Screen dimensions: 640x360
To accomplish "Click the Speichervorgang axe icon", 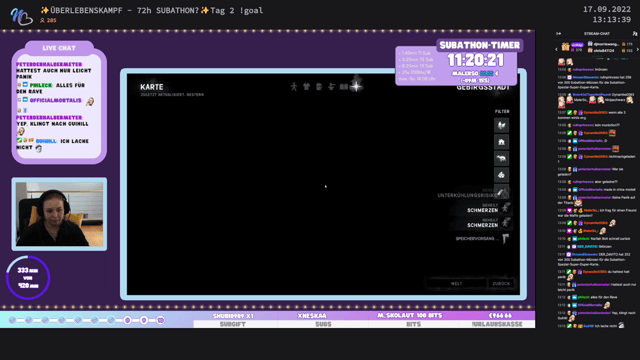I will tap(506, 238).
